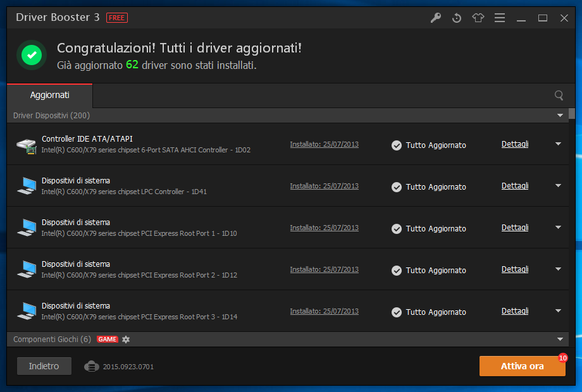
Task: Open the skin (t-shirt) icon
Action: [x=478, y=18]
